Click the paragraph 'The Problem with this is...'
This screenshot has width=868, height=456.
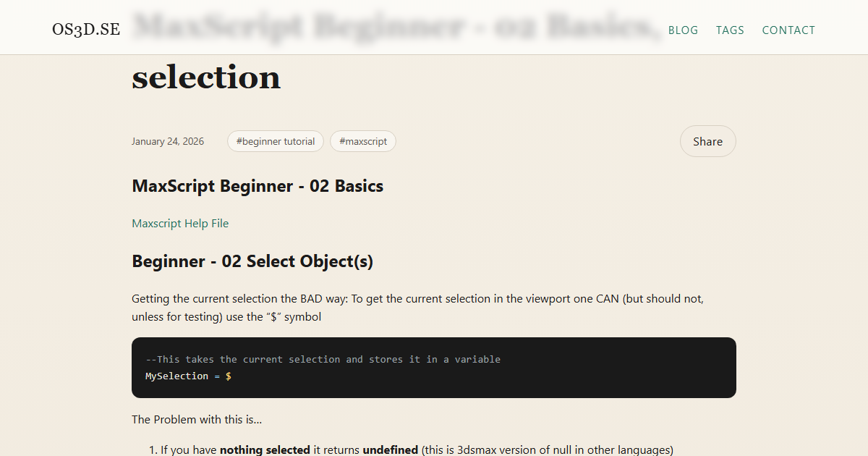tap(197, 419)
